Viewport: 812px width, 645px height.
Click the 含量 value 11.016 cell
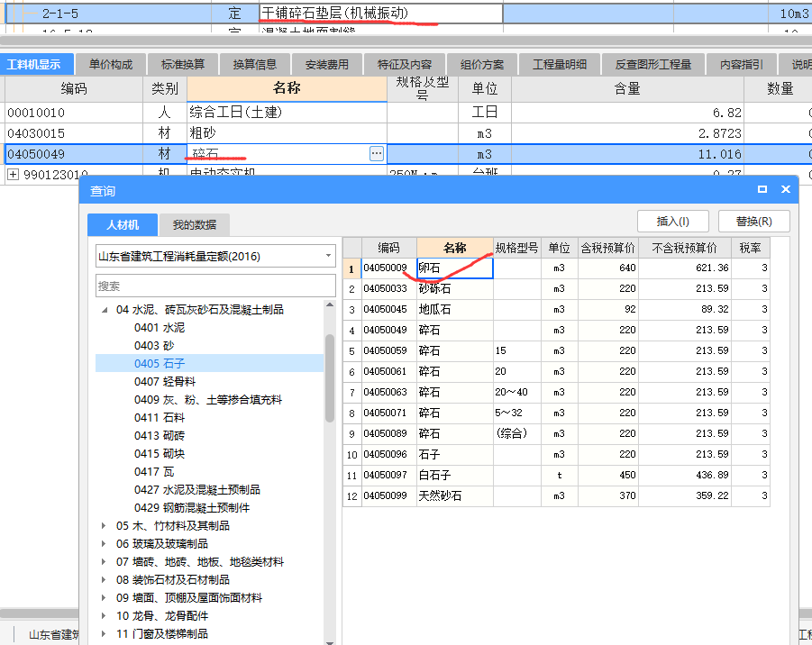click(627, 154)
